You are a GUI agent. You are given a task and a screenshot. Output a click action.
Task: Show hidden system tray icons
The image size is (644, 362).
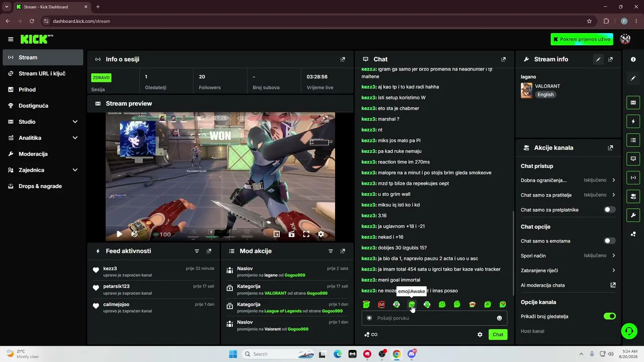pyautogui.click(x=581, y=354)
